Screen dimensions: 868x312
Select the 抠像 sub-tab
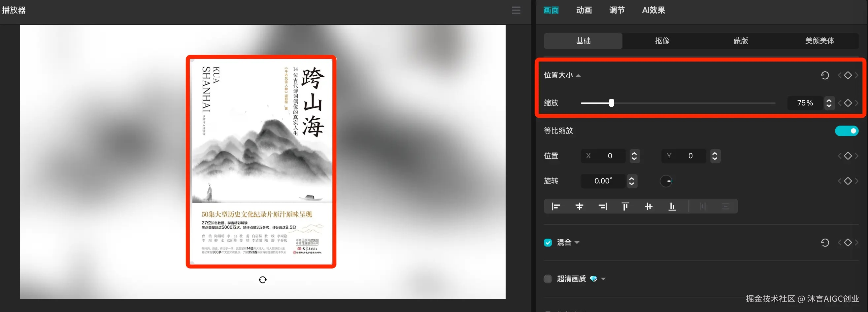(x=662, y=41)
